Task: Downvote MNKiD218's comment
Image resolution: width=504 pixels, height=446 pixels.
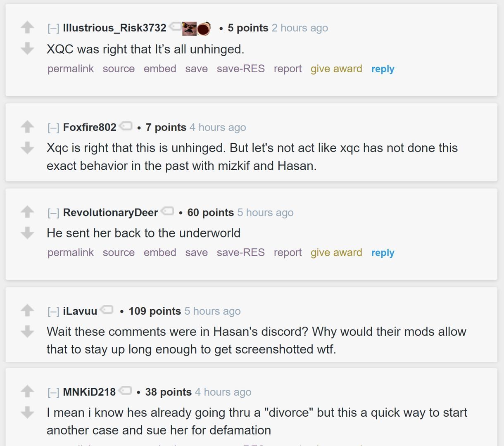Action: point(27,412)
